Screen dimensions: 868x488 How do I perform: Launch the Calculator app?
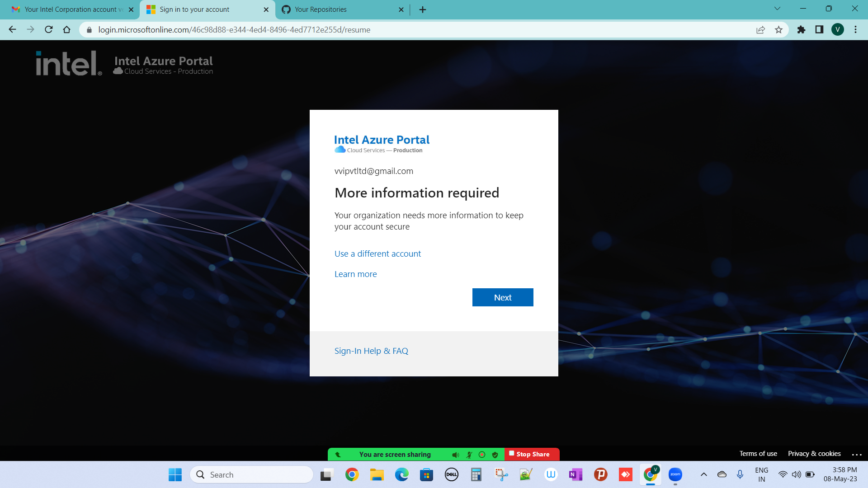476,474
